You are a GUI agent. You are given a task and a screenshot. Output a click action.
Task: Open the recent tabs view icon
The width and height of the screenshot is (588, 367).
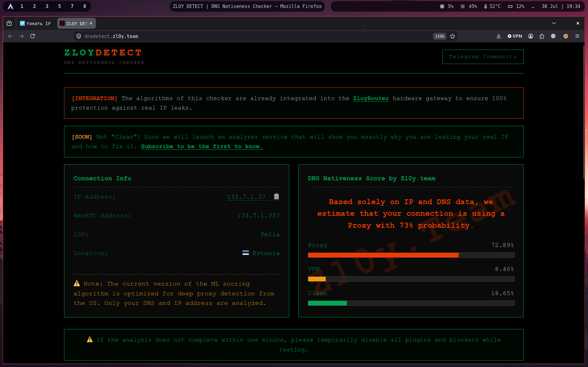tap(9, 23)
